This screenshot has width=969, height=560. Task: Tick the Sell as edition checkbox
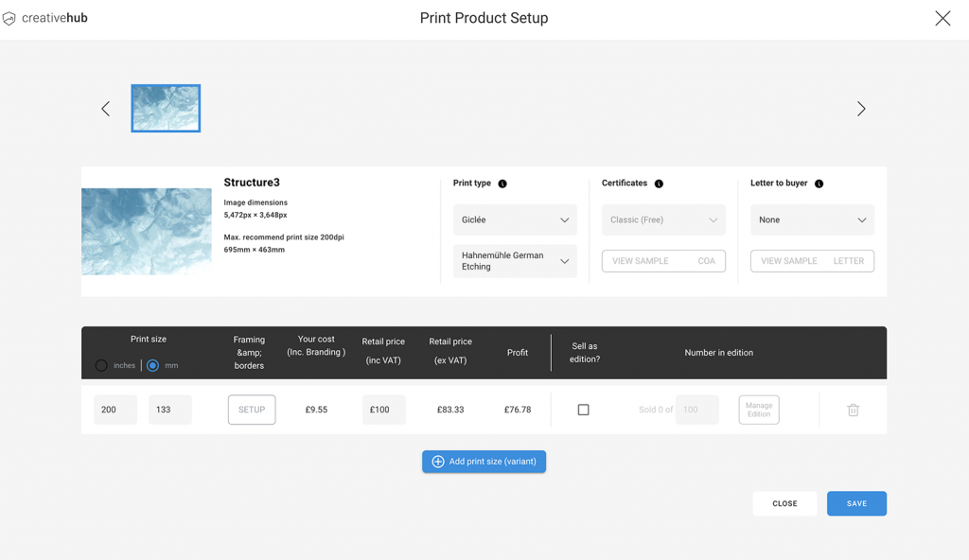[583, 410]
